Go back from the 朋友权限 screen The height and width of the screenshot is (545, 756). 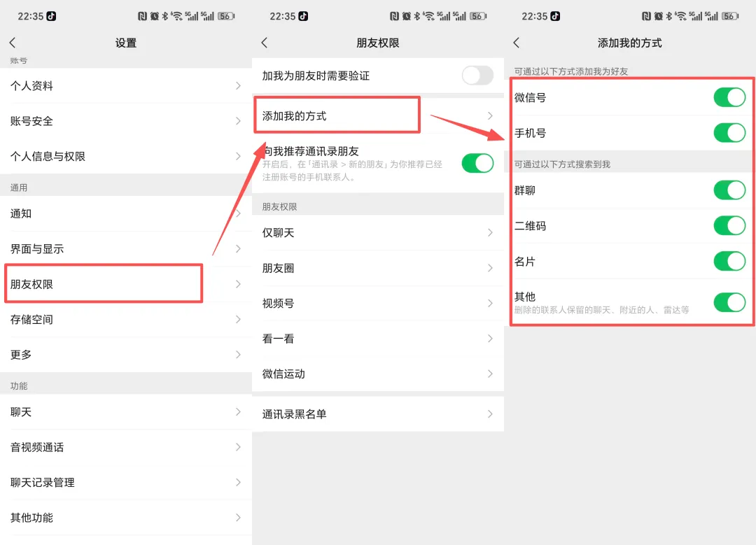pyautogui.click(x=265, y=43)
